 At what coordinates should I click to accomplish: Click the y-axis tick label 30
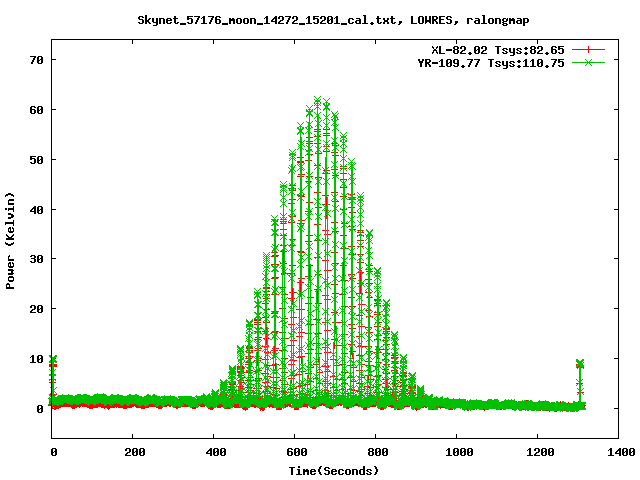click(x=36, y=259)
